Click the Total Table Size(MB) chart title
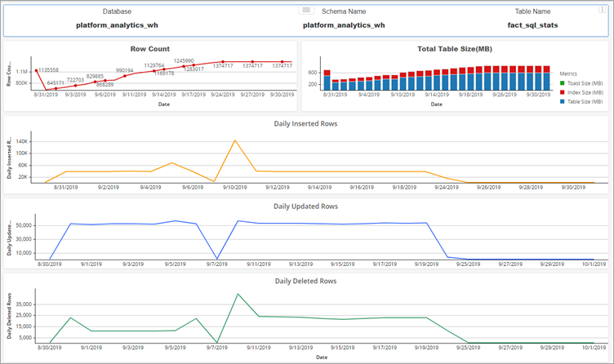Screen dimensions: 614x364 coord(455,49)
